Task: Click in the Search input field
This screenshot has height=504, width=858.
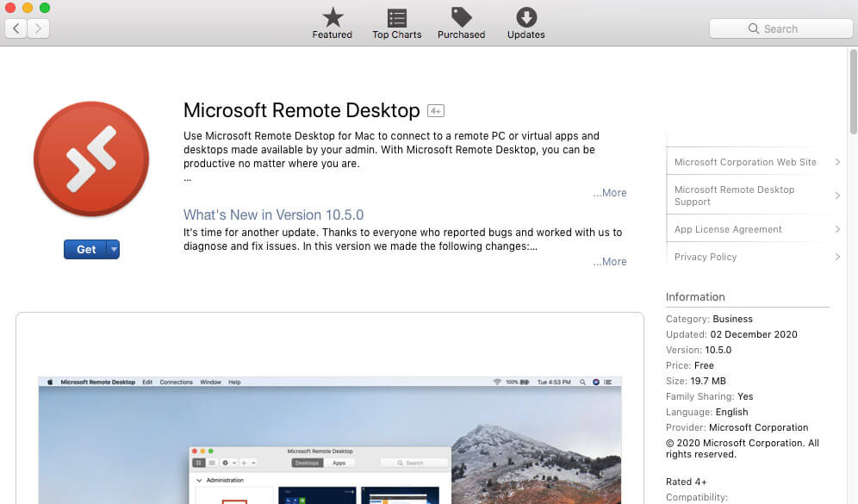Action: [x=780, y=28]
